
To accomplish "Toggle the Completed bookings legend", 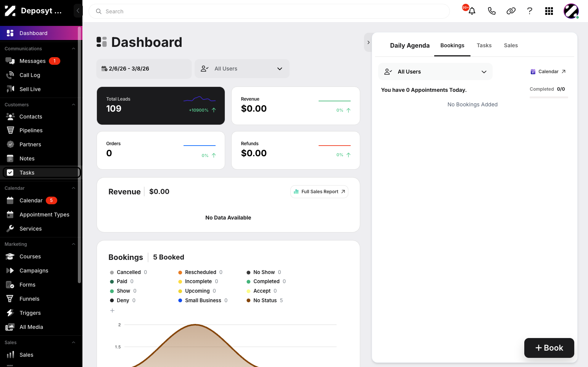I will [x=266, y=281].
